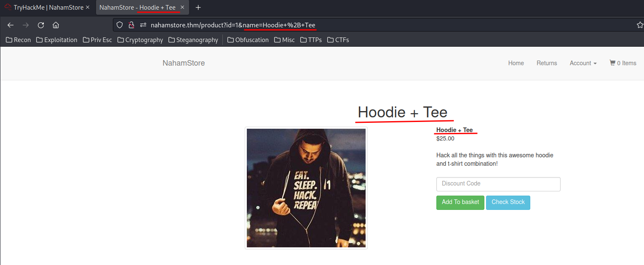This screenshot has width=644, height=265.
Task: Open the Cryptography bookmarks folder
Action: coord(140,40)
